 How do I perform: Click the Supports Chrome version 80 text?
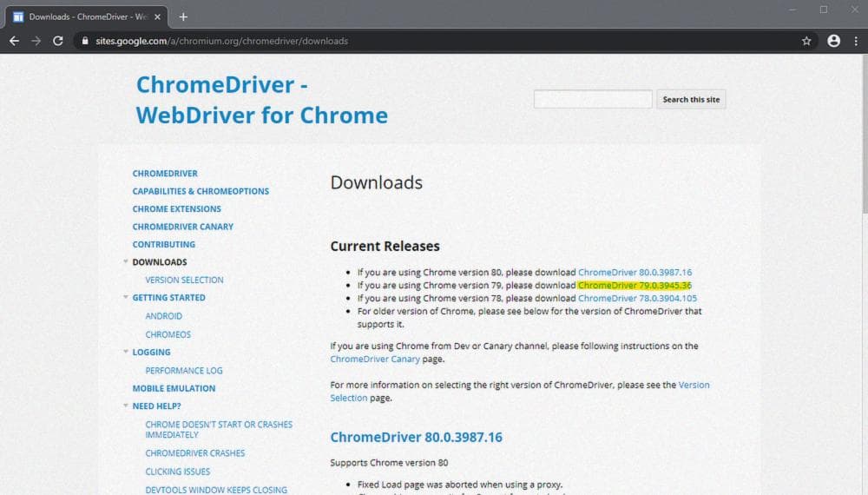click(389, 462)
